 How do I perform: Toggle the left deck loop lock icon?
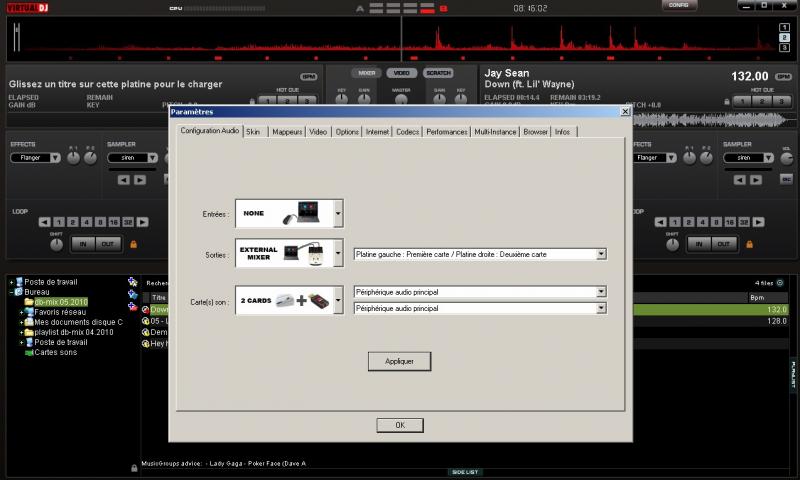(134, 244)
